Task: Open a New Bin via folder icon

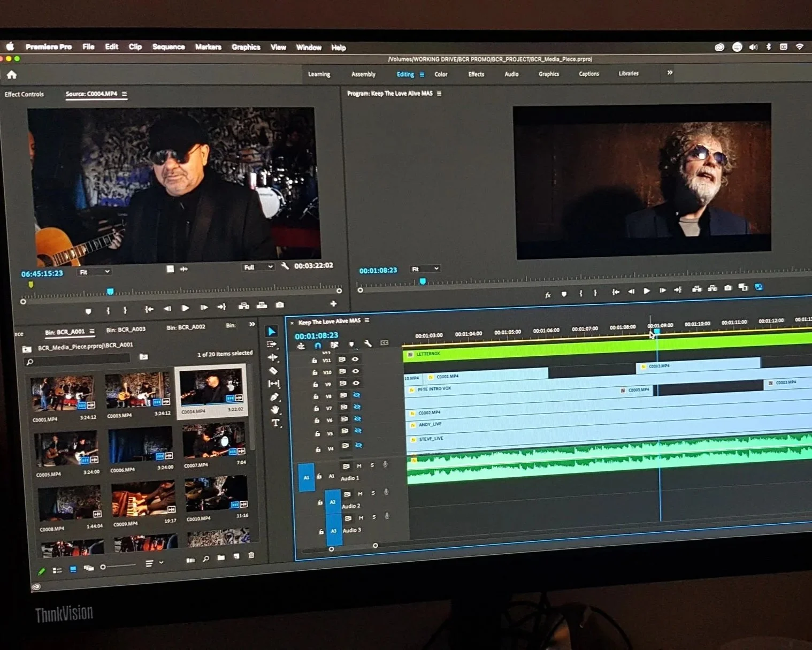Action: pos(221,557)
